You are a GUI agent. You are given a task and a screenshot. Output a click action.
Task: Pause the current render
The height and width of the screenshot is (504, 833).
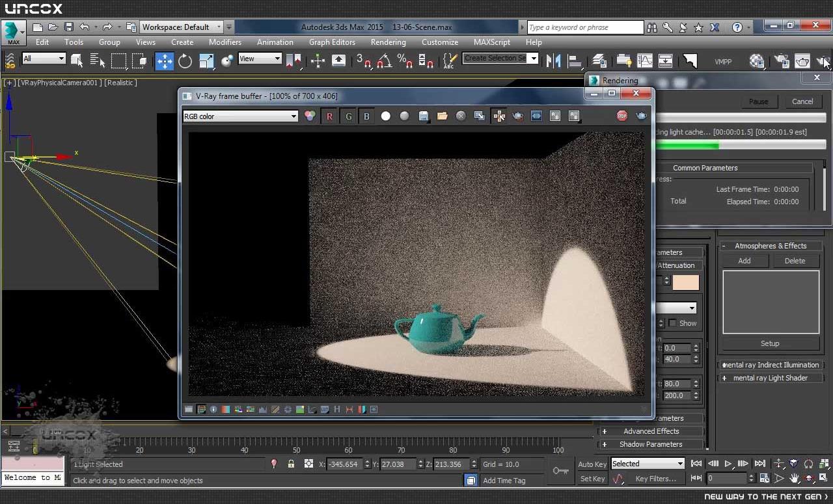coord(758,101)
